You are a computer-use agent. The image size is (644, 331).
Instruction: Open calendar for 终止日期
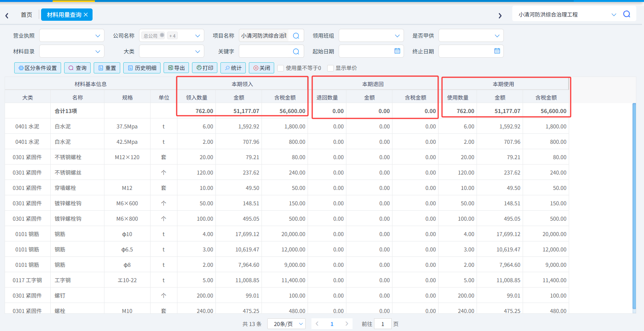point(497,51)
